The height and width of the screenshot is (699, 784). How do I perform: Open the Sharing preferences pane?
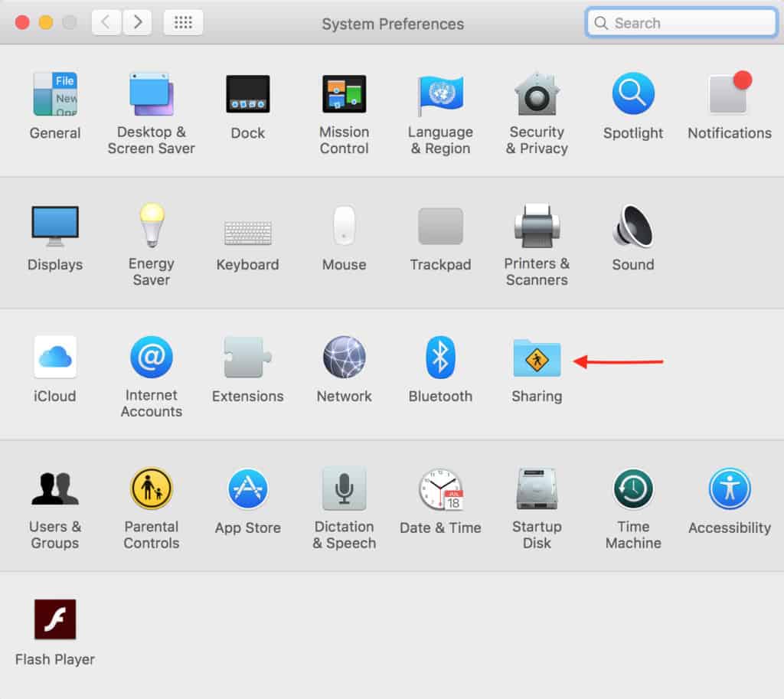click(537, 357)
